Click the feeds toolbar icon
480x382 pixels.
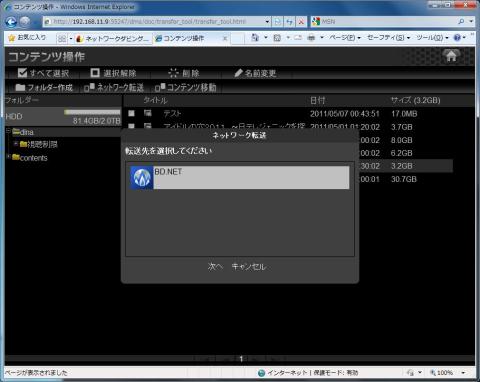click(x=277, y=38)
